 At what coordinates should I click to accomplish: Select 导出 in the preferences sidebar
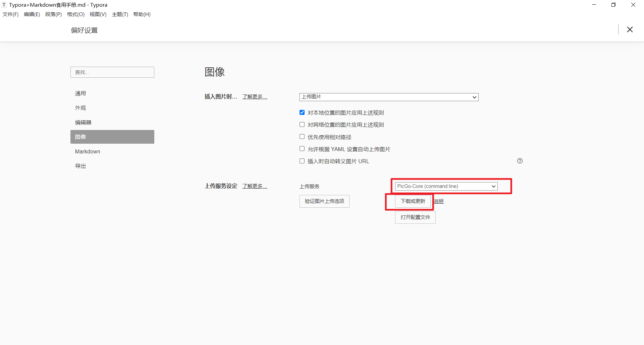[x=112, y=166]
